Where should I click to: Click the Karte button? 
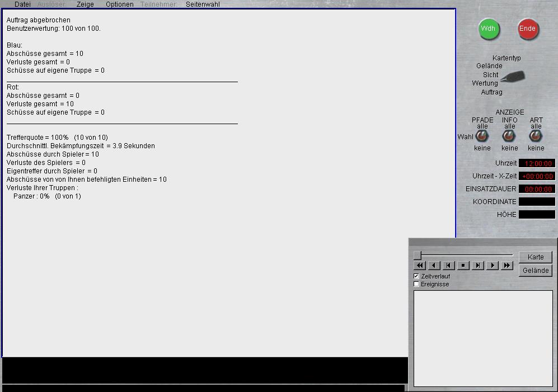pyautogui.click(x=536, y=257)
